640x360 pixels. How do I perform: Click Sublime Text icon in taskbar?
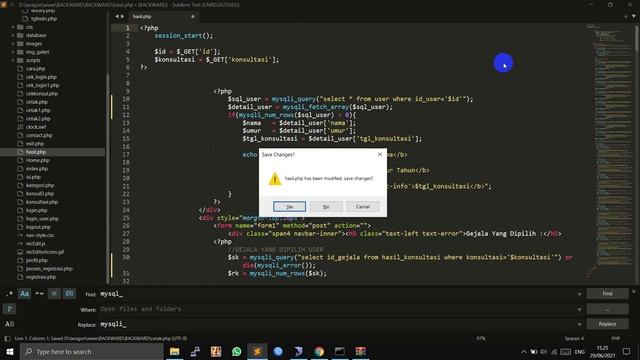click(257, 351)
